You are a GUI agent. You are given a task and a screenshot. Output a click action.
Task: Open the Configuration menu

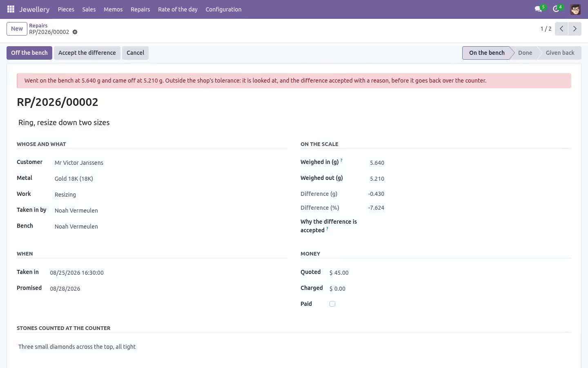point(223,9)
